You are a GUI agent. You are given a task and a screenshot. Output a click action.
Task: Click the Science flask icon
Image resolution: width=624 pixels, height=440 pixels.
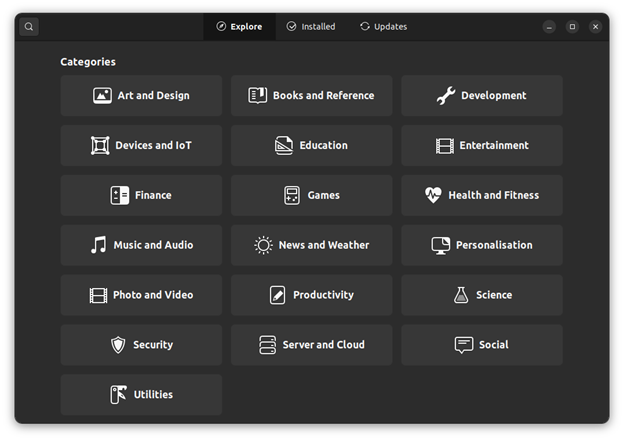point(461,295)
